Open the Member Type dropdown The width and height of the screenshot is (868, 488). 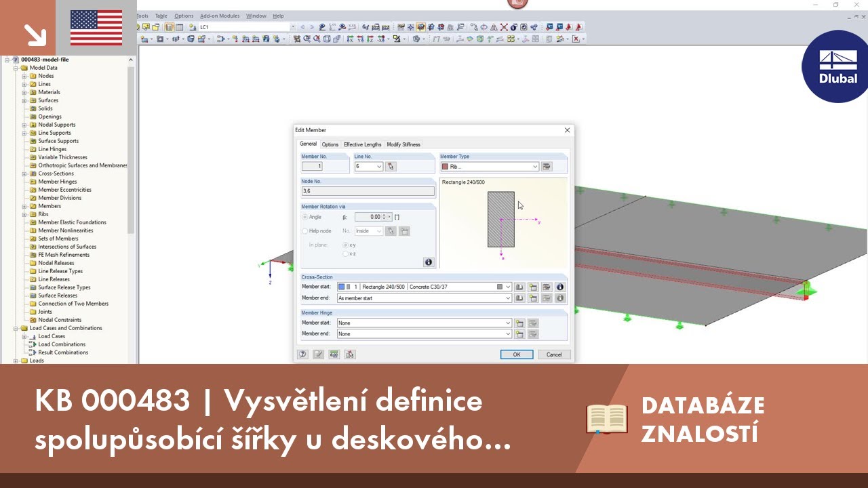[535, 166]
